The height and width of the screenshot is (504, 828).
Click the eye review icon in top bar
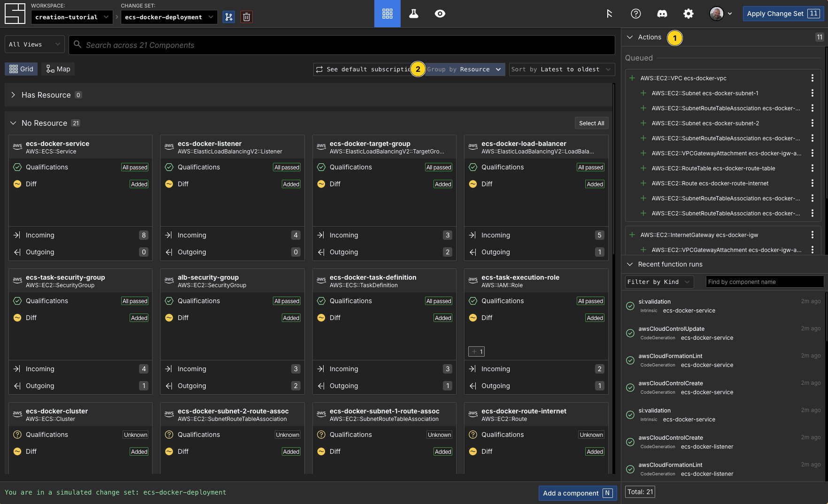440,14
